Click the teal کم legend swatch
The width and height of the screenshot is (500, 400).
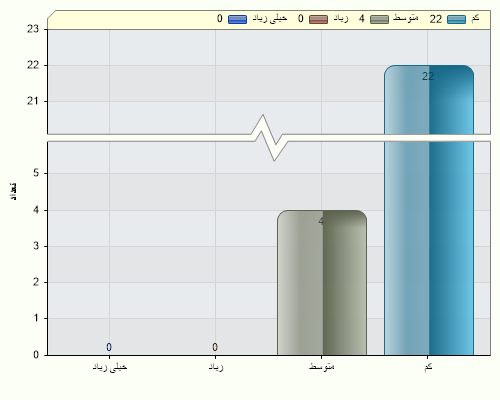point(456,19)
